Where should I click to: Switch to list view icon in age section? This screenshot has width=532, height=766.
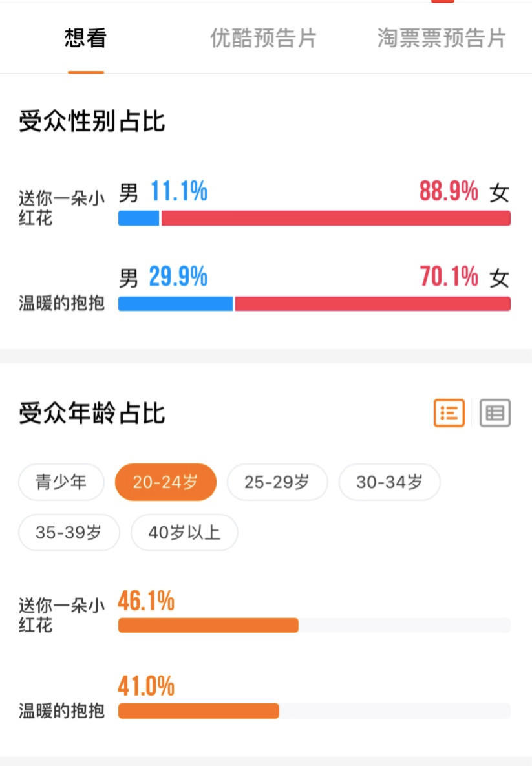pyautogui.click(x=449, y=413)
